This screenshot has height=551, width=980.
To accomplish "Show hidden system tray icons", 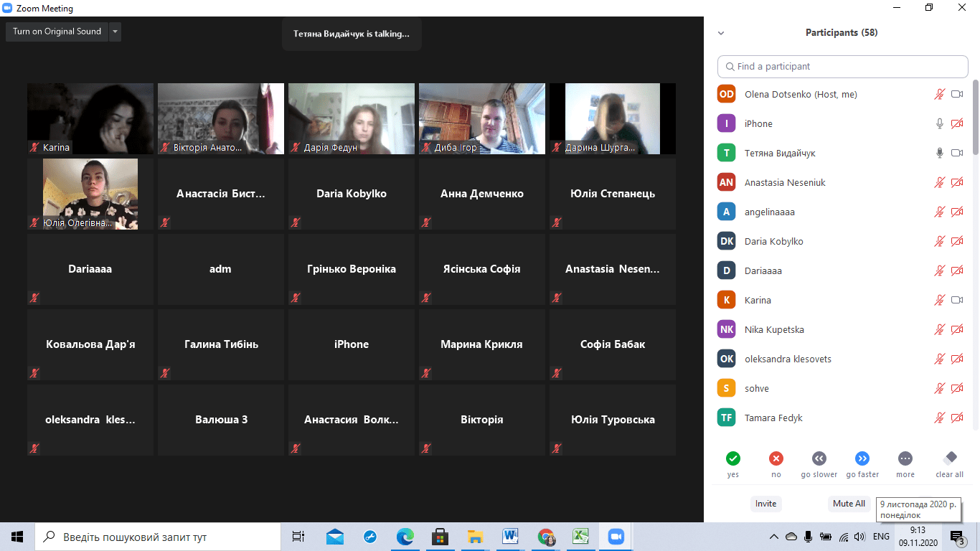I will (773, 537).
